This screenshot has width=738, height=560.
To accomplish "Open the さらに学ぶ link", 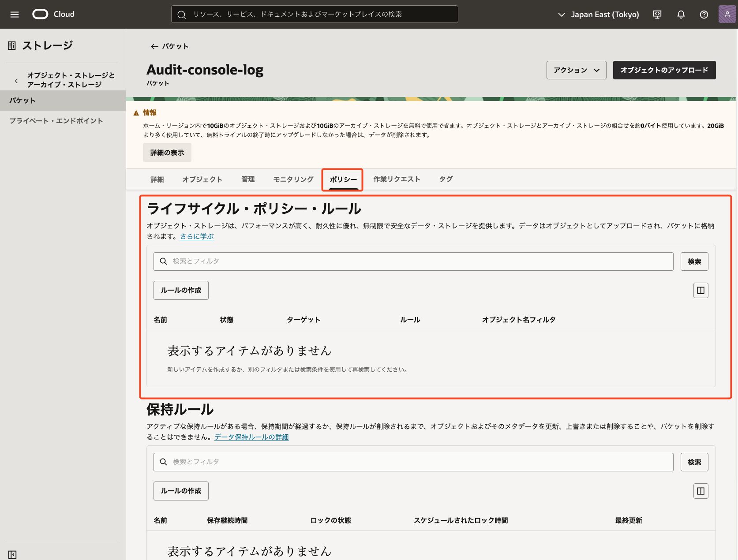I will pos(197,236).
